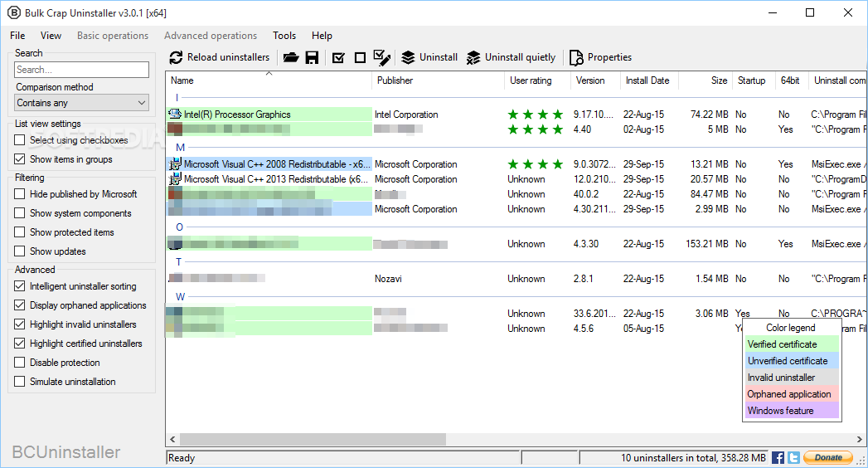This screenshot has width=868, height=468.
Task: Sort by the Name column header
Action: pyautogui.click(x=269, y=80)
